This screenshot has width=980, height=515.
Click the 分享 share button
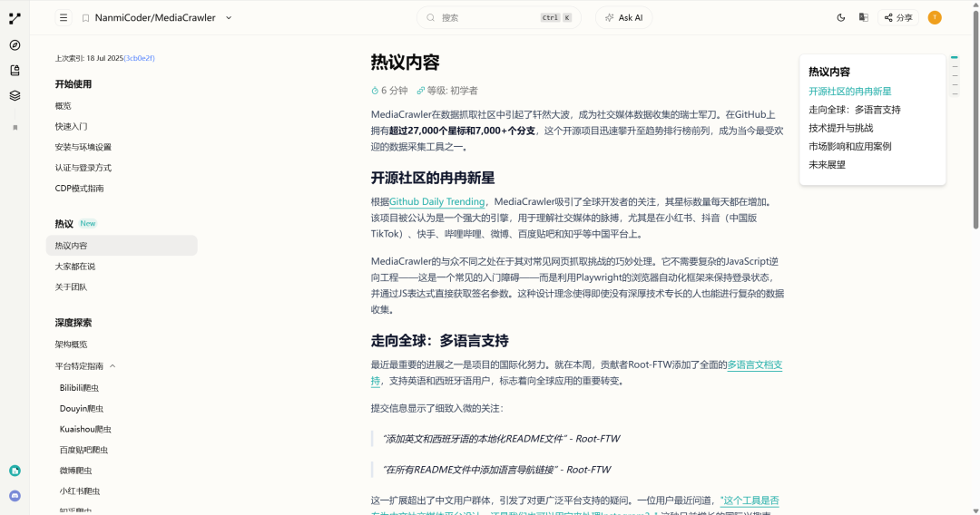898,17
